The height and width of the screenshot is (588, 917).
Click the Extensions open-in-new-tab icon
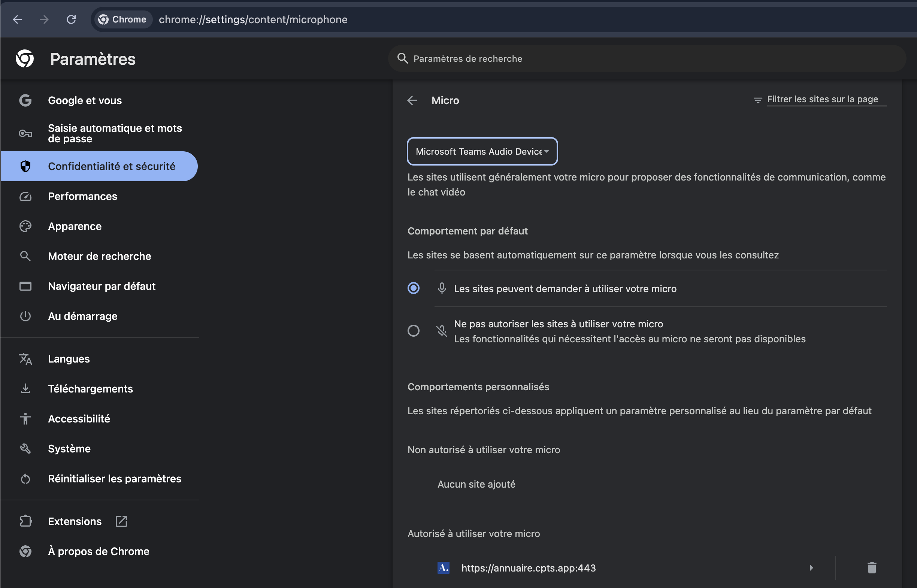click(x=121, y=521)
